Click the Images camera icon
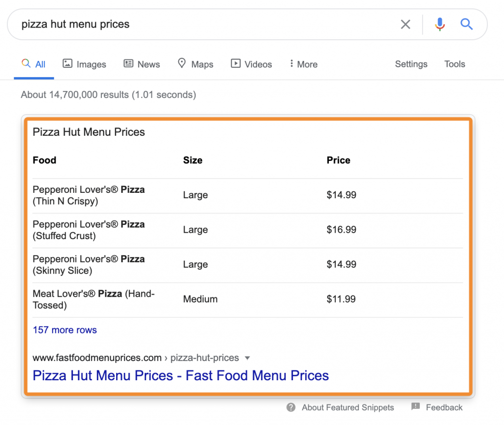This screenshot has height=425, width=504. tap(67, 64)
